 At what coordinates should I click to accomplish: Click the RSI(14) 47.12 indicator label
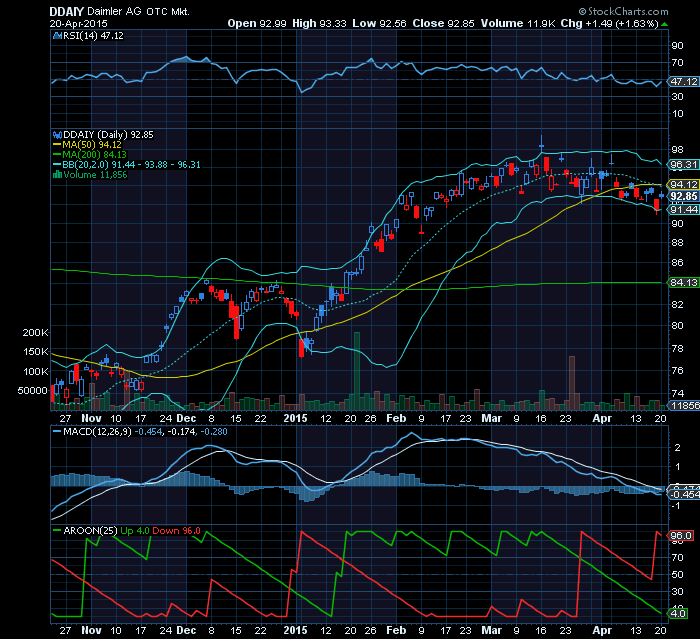click(x=93, y=36)
